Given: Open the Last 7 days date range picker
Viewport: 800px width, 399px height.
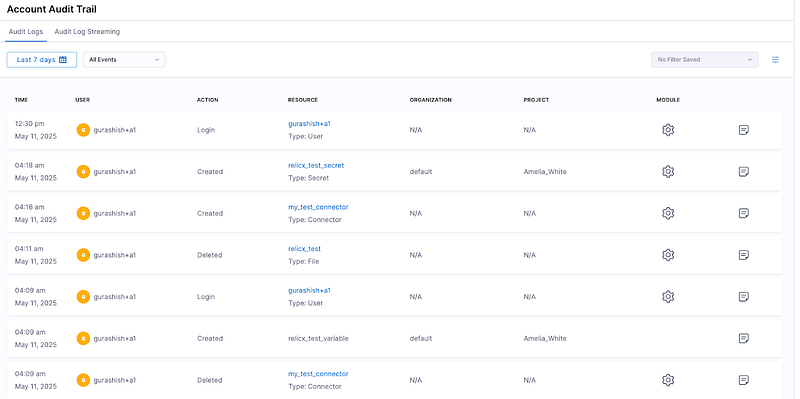Looking at the screenshot, I should (x=42, y=60).
